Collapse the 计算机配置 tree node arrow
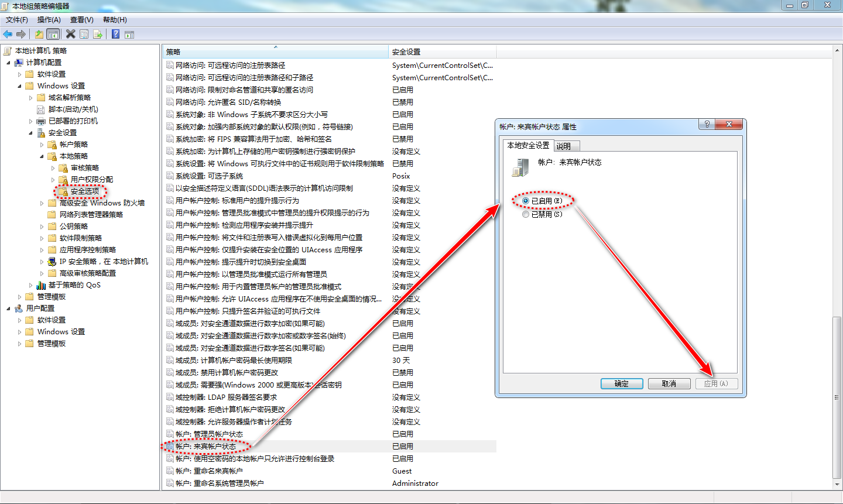The image size is (843, 504). (8, 63)
